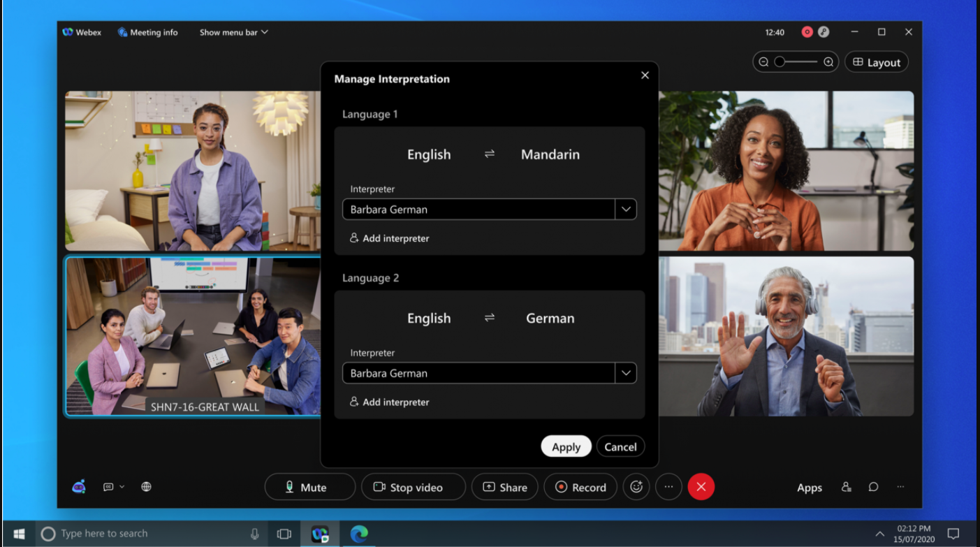Click the globe interpretation icon
The width and height of the screenshot is (980, 547).
146,487
